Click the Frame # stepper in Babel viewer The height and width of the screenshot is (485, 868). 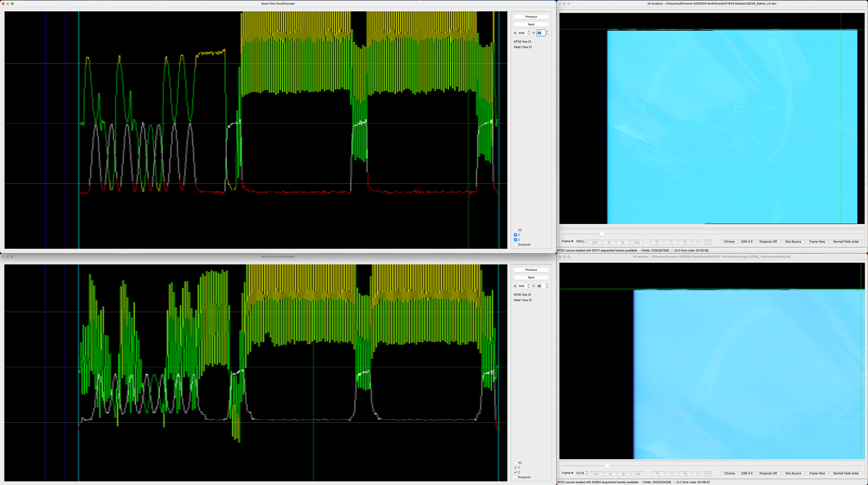pyautogui.click(x=586, y=241)
